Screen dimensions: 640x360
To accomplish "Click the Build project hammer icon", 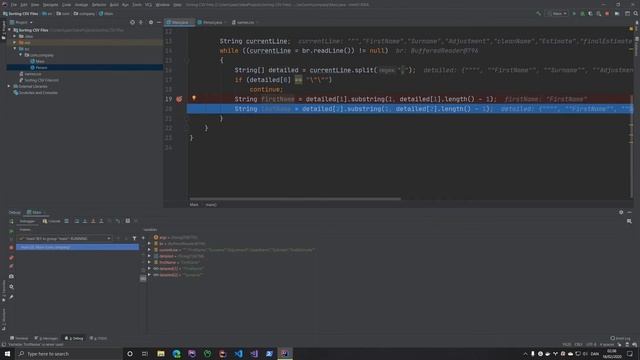I will click(x=539, y=13).
